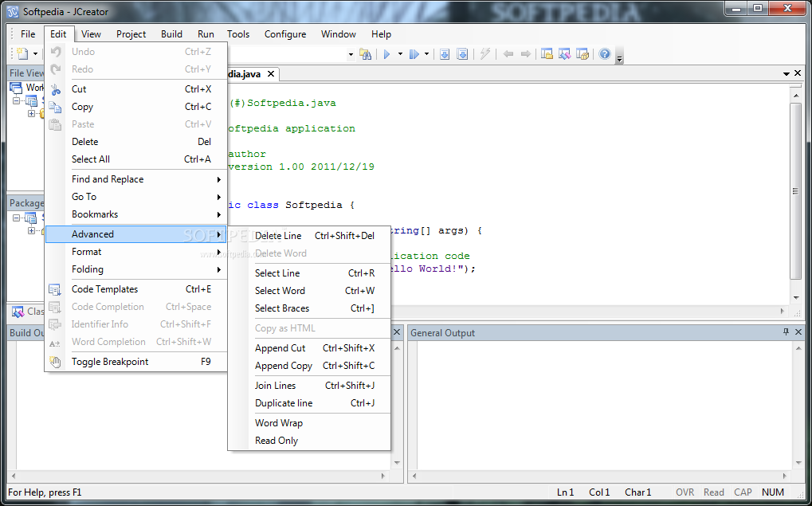This screenshot has width=812, height=506.
Task: Click the lightning bolt toolbar icon
Action: [x=485, y=54]
